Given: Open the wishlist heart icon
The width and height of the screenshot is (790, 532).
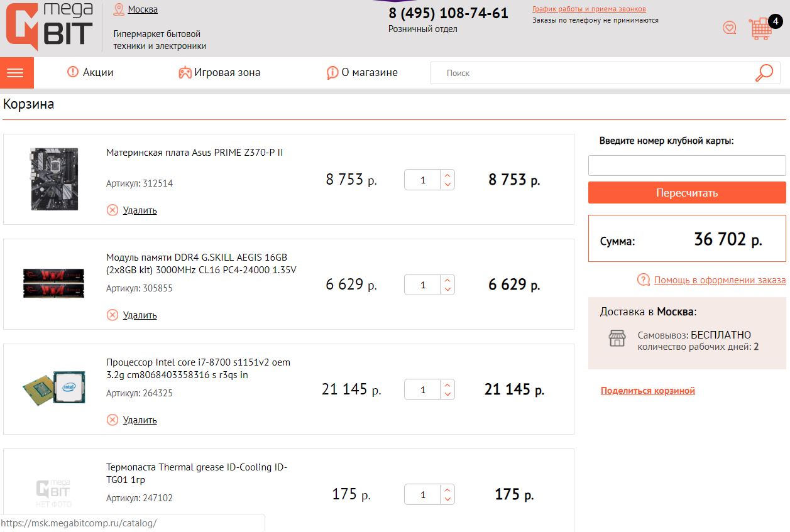Looking at the screenshot, I should coord(729,28).
